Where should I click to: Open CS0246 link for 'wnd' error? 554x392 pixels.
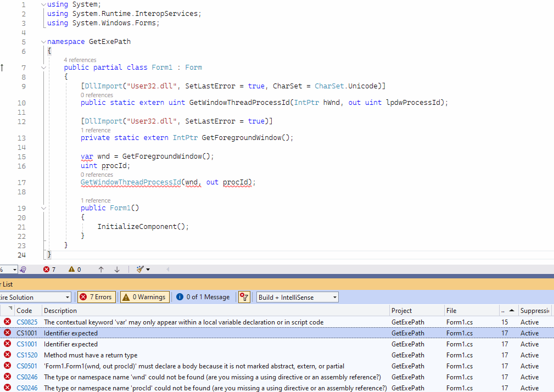point(27,377)
